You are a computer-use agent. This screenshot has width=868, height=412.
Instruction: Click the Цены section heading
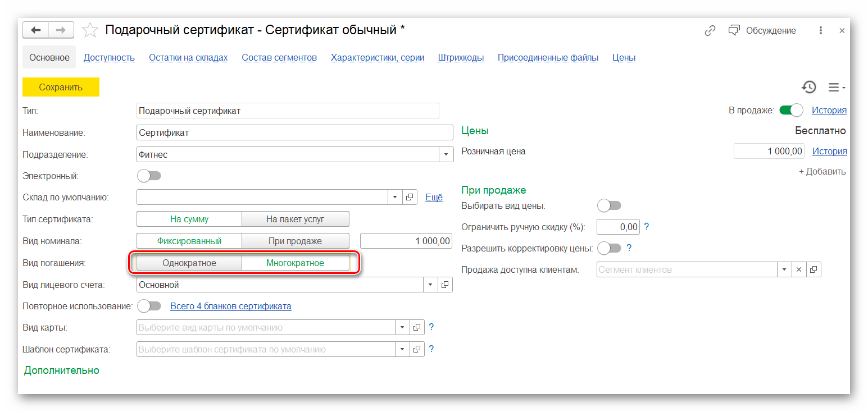[475, 131]
